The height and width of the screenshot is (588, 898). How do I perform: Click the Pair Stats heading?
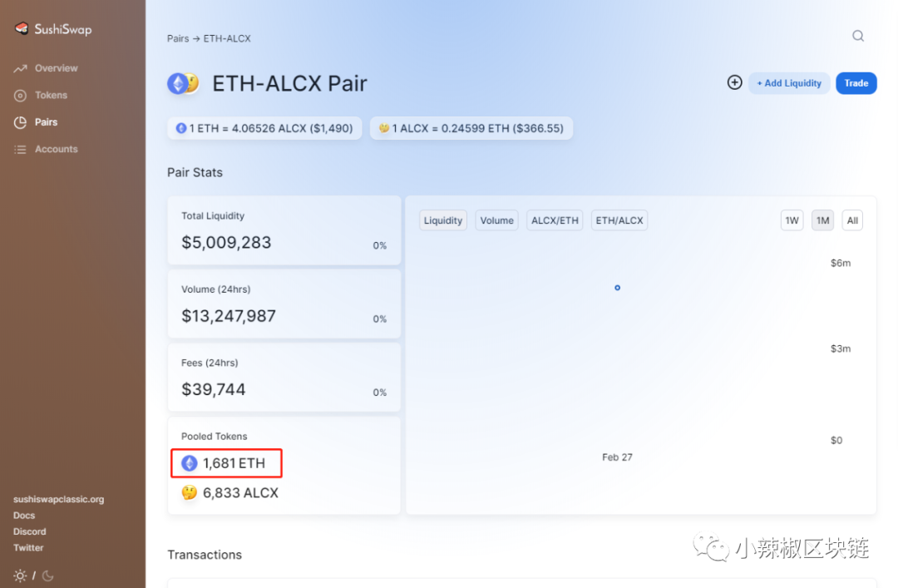(x=195, y=172)
